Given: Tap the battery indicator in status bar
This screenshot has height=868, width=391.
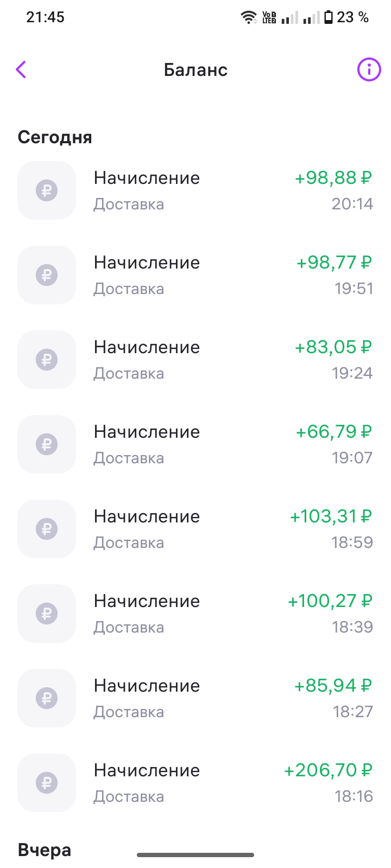Looking at the screenshot, I should pyautogui.click(x=328, y=17).
